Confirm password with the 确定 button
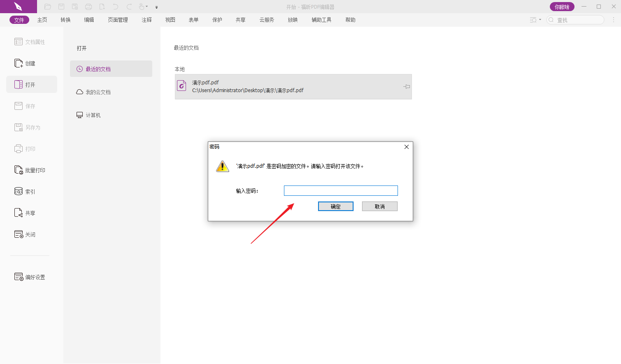This screenshot has height=364, width=621. click(x=335, y=206)
